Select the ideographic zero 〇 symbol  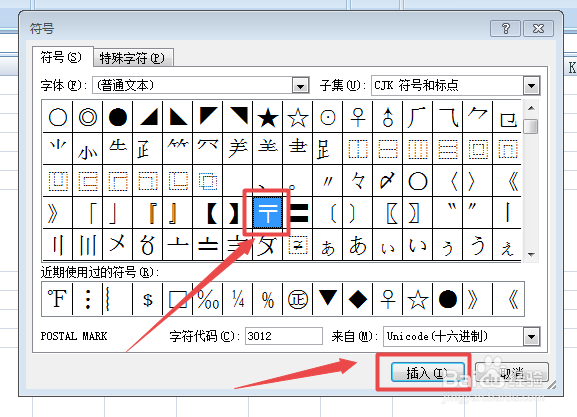(x=418, y=181)
